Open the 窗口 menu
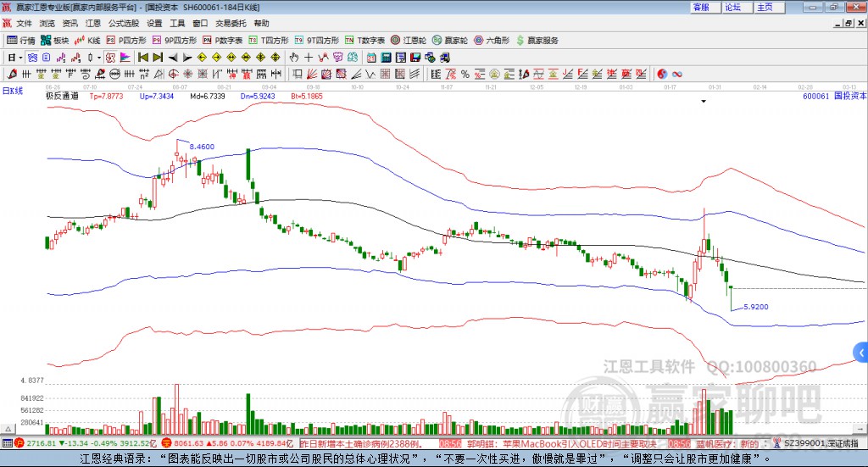 coord(200,23)
